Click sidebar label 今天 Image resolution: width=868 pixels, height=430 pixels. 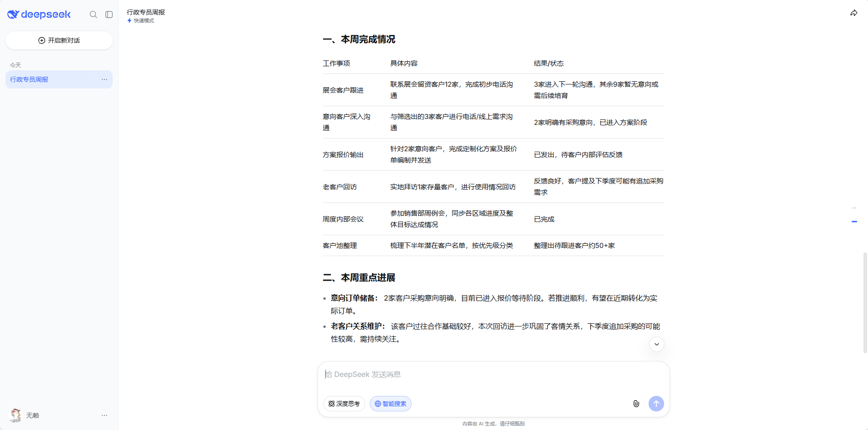click(x=15, y=65)
